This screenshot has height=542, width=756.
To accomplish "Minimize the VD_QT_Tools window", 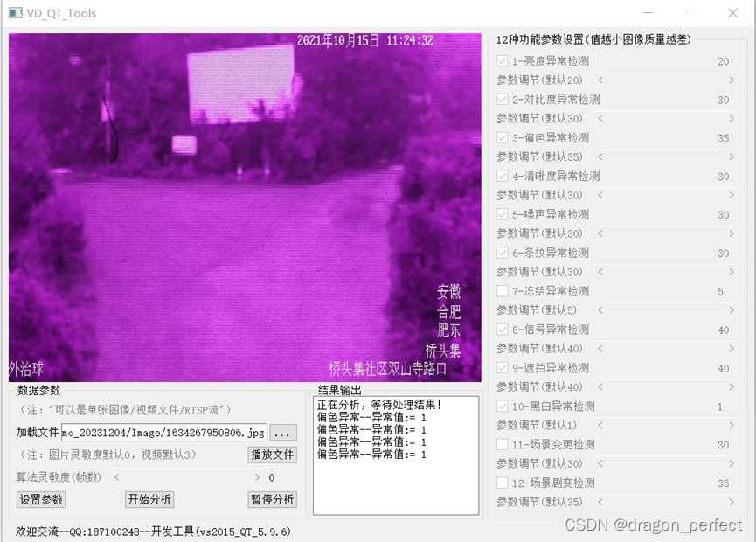I will 648,13.
